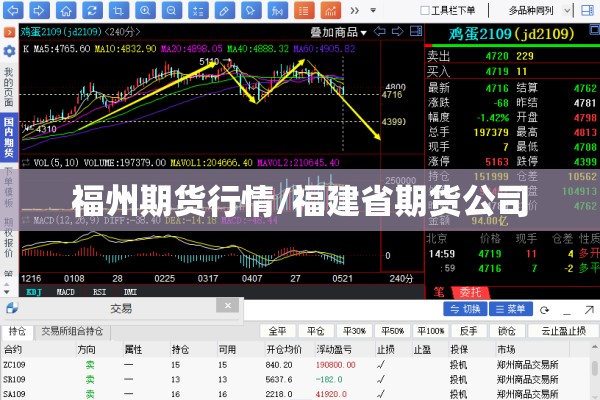Select the crop screenshot tool icon
This screenshot has width=600, height=400.
coord(119,10)
